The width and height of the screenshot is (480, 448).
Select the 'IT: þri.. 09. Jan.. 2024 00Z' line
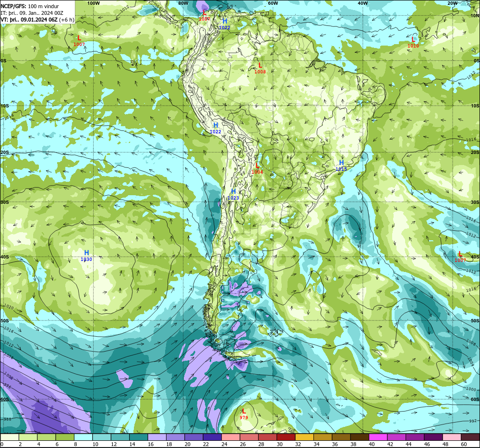[32, 13]
